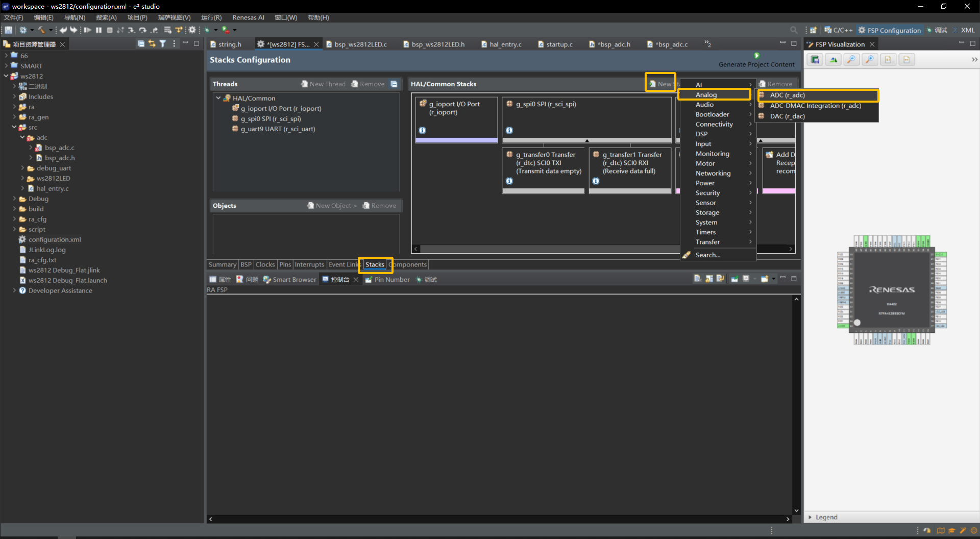
Task: Open the Timers submenu
Action: point(718,232)
